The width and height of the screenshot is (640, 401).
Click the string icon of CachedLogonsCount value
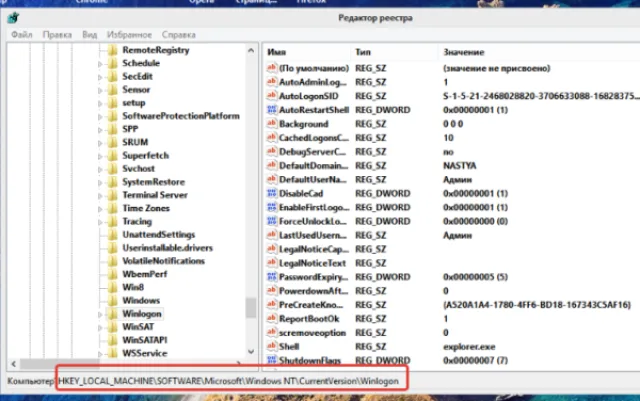tap(271, 138)
